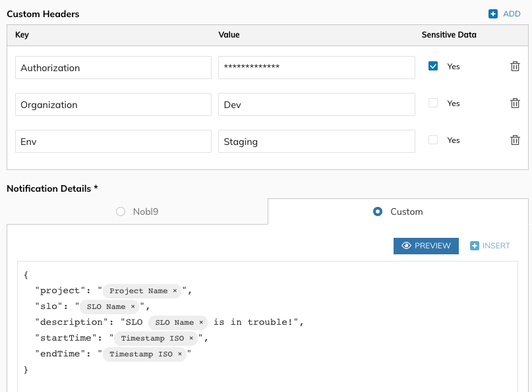Preview the custom notification payload
The width and height of the screenshot is (532, 392).
[x=426, y=246]
